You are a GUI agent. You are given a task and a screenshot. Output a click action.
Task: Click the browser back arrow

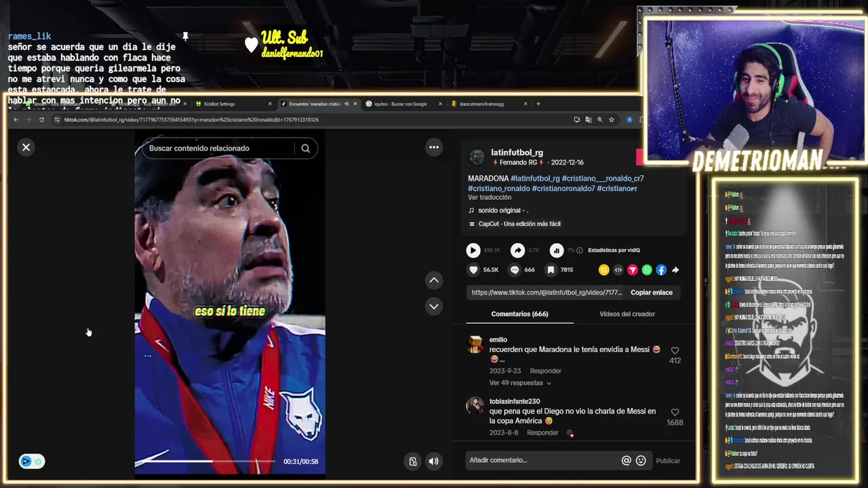[16, 120]
